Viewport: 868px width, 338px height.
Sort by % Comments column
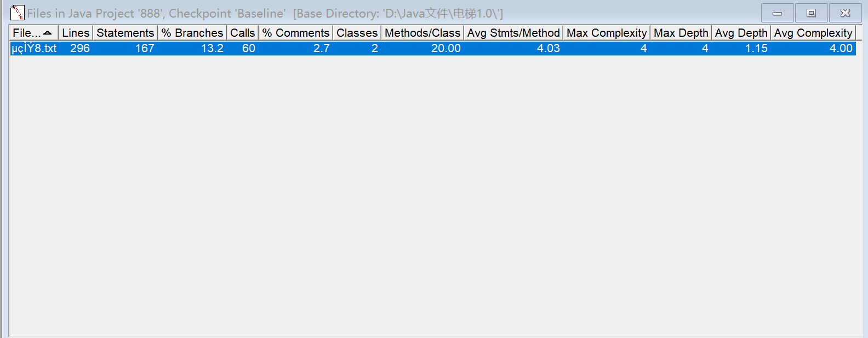pyautogui.click(x=295, y=33)
